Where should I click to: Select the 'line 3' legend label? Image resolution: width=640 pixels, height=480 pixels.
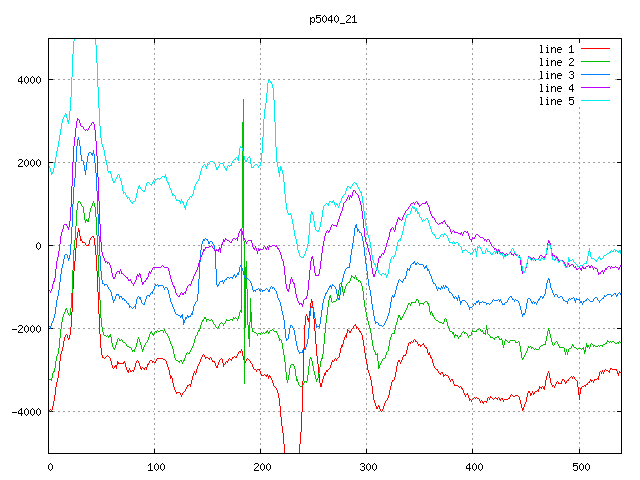556,76
